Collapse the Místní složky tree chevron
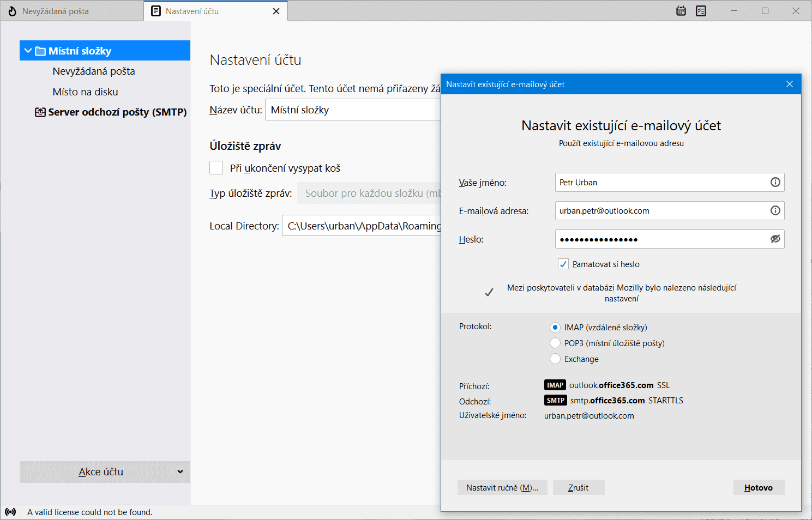 tap(28, 51)
